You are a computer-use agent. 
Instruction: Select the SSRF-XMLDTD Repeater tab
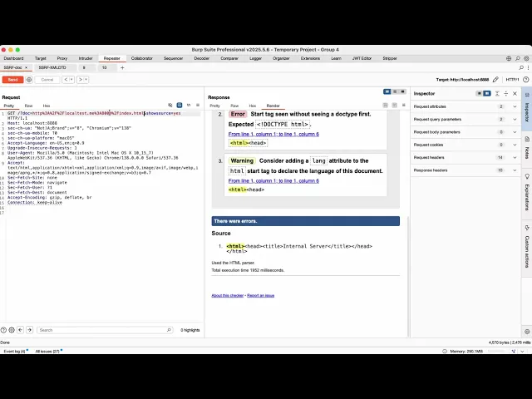point(52,67)
